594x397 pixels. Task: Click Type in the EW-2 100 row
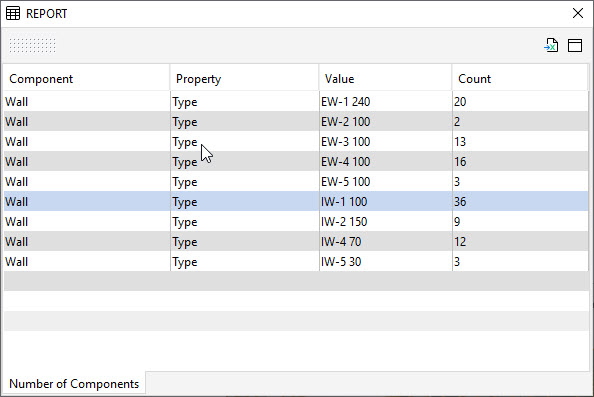pos(185,122)
